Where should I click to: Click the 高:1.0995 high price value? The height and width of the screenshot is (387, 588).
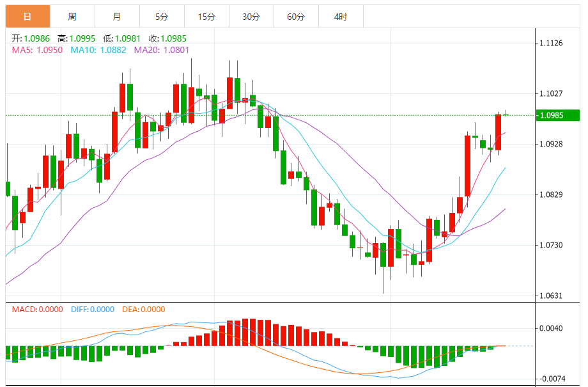coord(77,38)
